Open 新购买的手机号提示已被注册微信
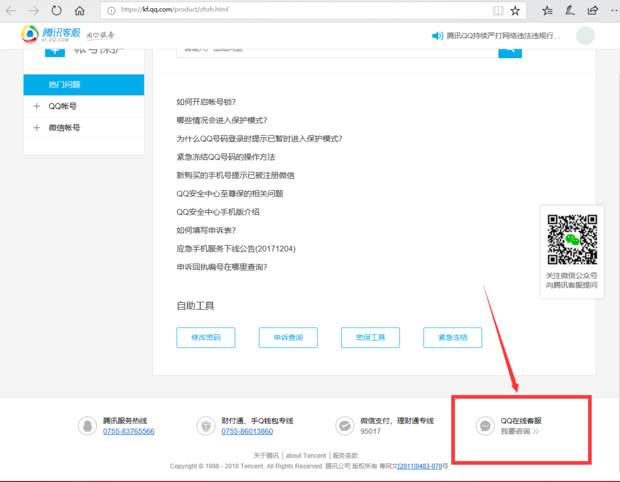 pos(235,175)
